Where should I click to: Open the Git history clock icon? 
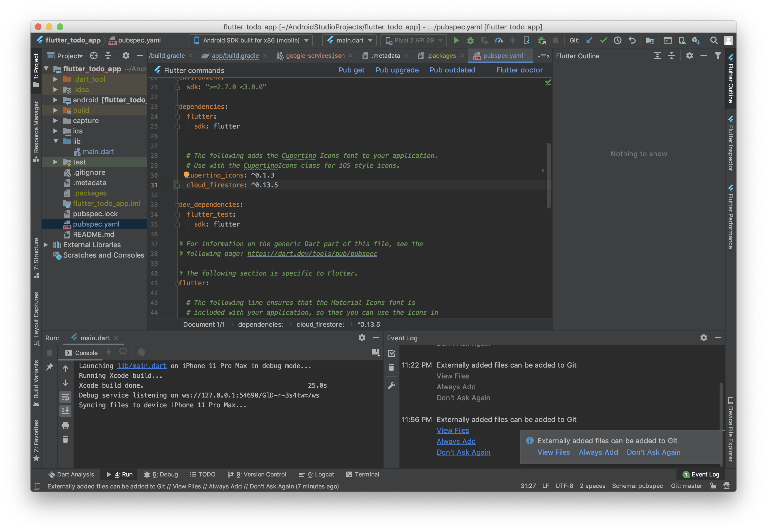pos(618,40)
